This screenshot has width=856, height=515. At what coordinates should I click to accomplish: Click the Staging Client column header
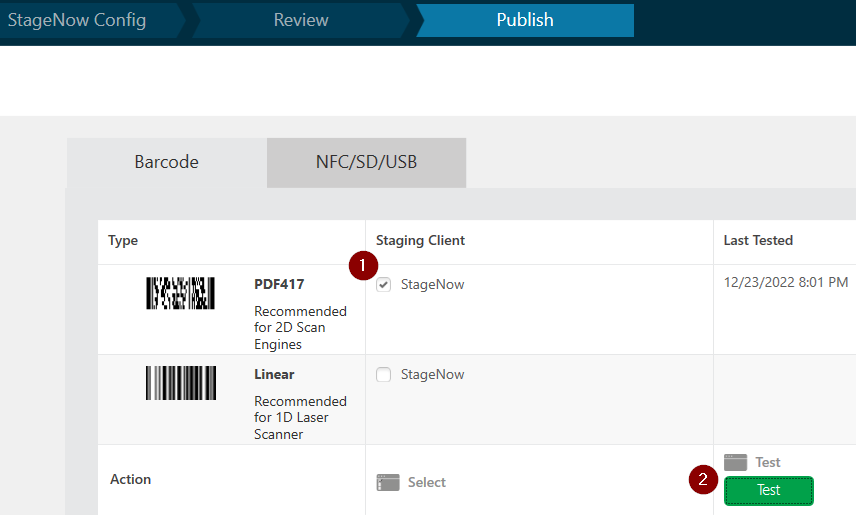coord(420,241)
